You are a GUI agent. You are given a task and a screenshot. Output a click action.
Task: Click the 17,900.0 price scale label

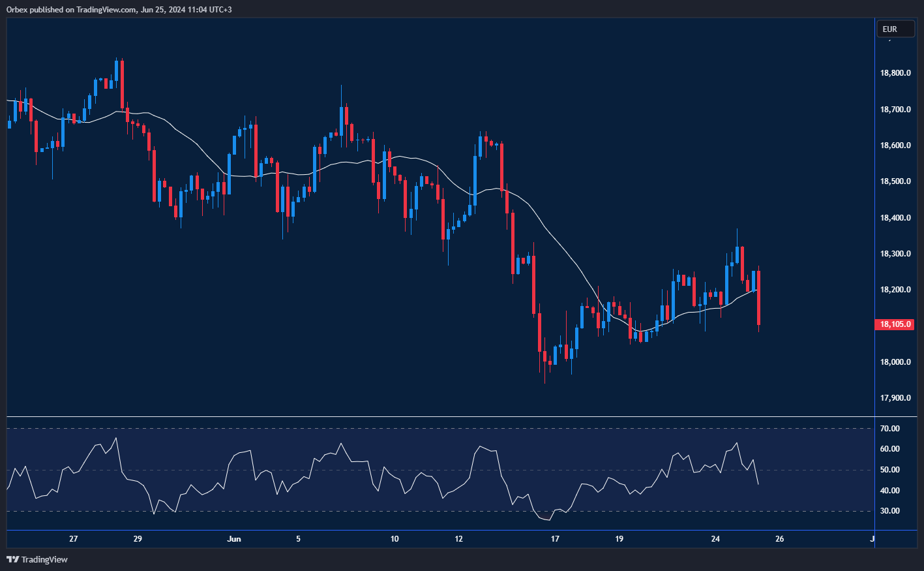895,398
